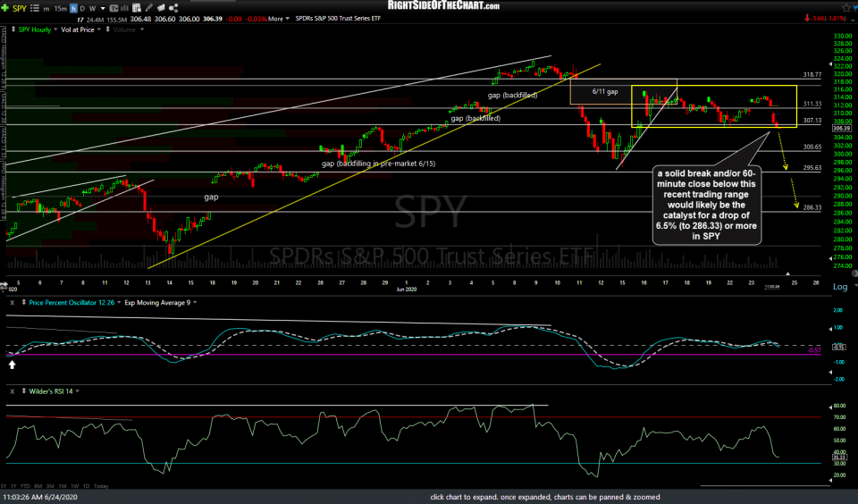Click move handle beside Volume indicator
This screenshot has height=504, width=858.
tap(108, 29)
